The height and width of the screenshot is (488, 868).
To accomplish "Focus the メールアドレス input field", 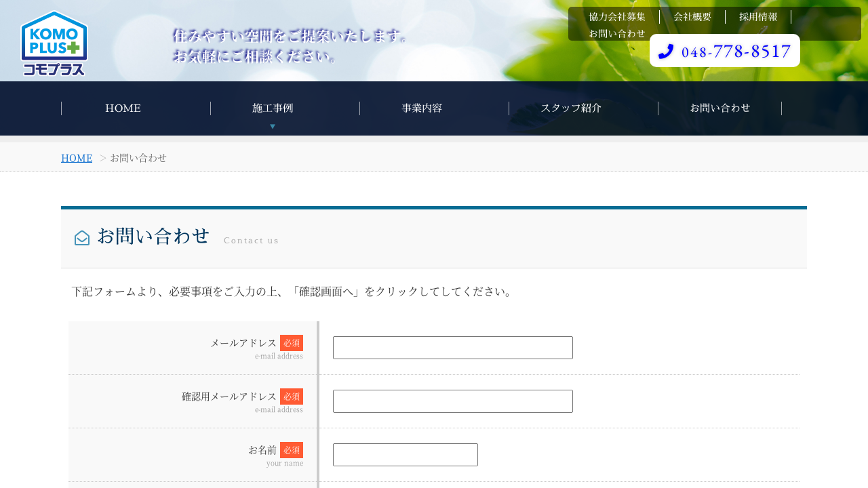I will click(x=453, y=348).
